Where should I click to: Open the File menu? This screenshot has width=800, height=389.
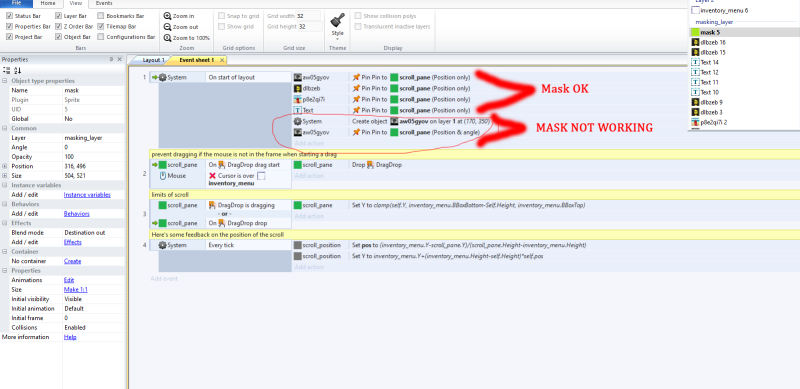coord(16,3)
